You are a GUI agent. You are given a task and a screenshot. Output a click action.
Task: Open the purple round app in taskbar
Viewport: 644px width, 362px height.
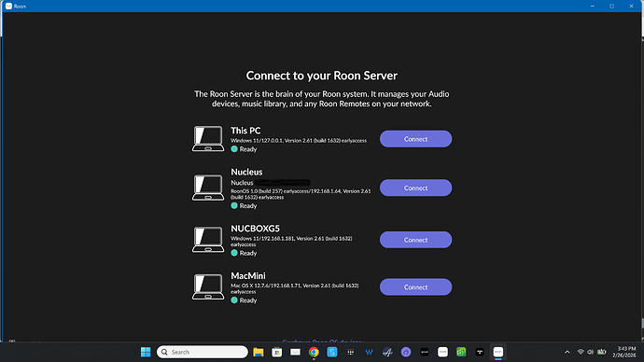pyautogui.click(x=406, y=352)
